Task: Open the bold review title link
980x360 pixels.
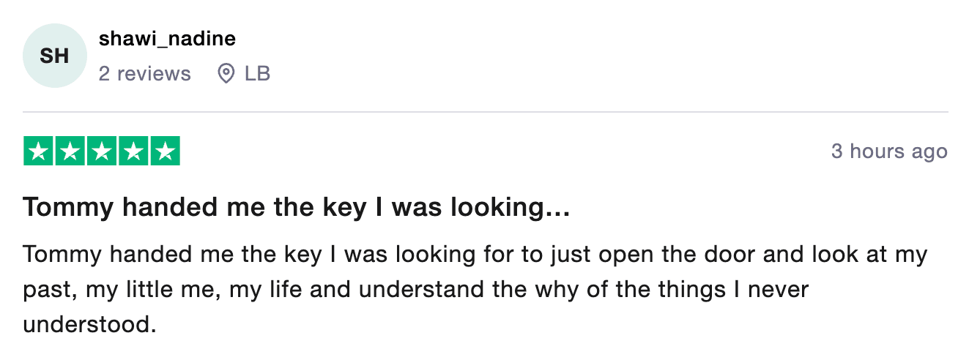Action: pyautogui.click(x=297, y=209)
